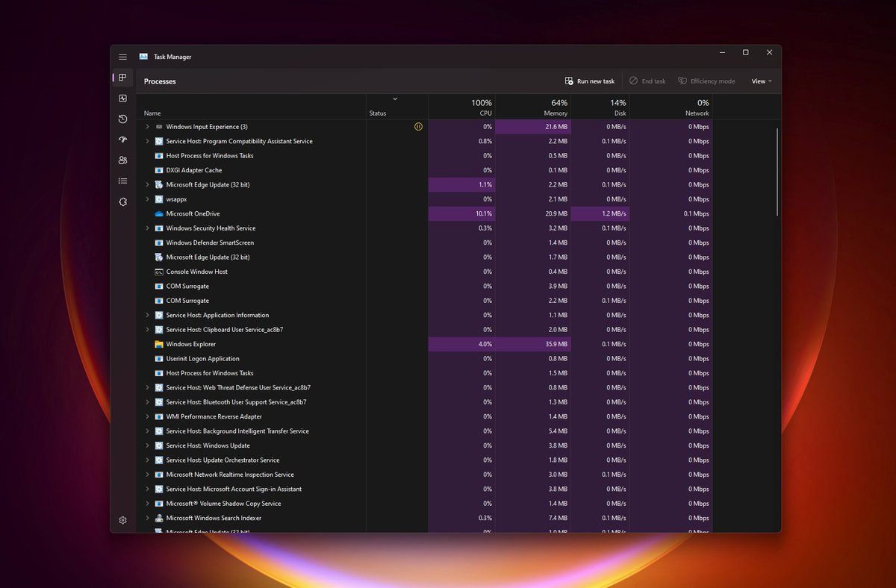Sort by the Network column header
This screenshot has height=588, width=896.
(x=671, y=107)
